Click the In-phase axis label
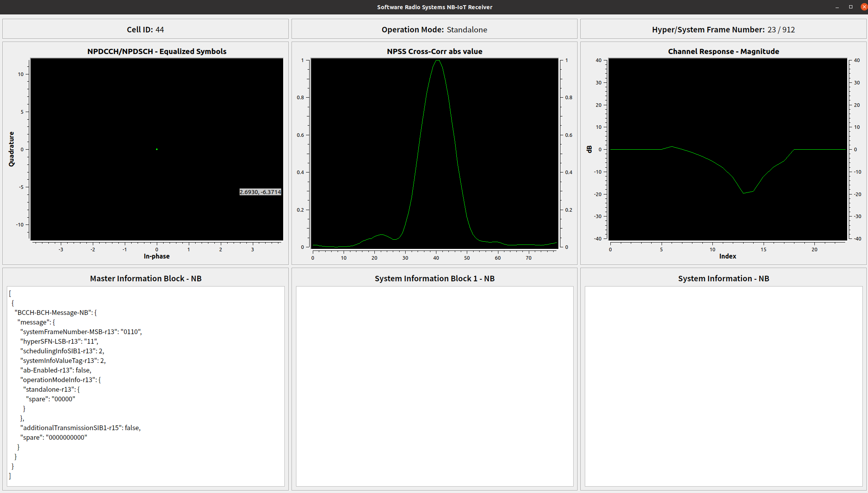This screenshot has height=493, width=868. click(156, 256)
